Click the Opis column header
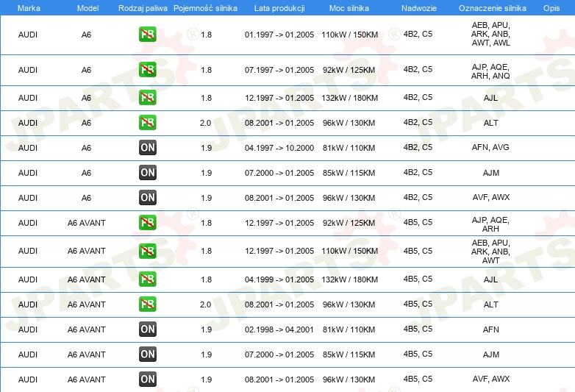 551,8
